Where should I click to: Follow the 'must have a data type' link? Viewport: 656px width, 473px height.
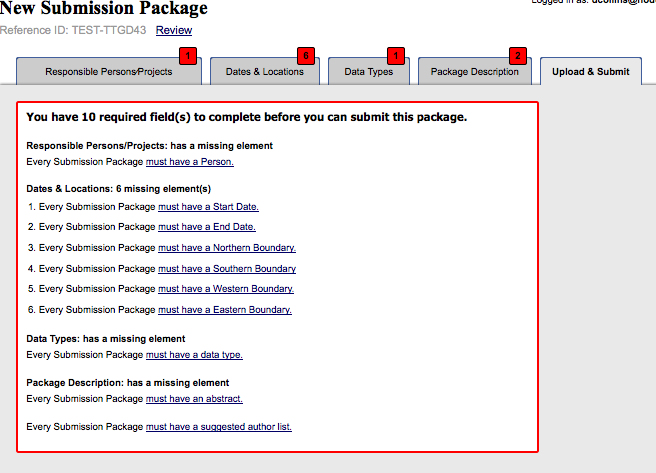pyautogui.click(x=194, y=355)
